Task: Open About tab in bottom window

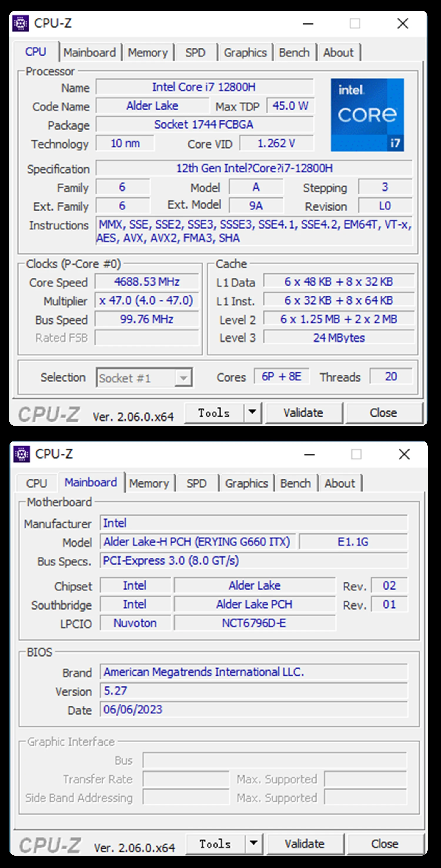Action: coord(340,483)
